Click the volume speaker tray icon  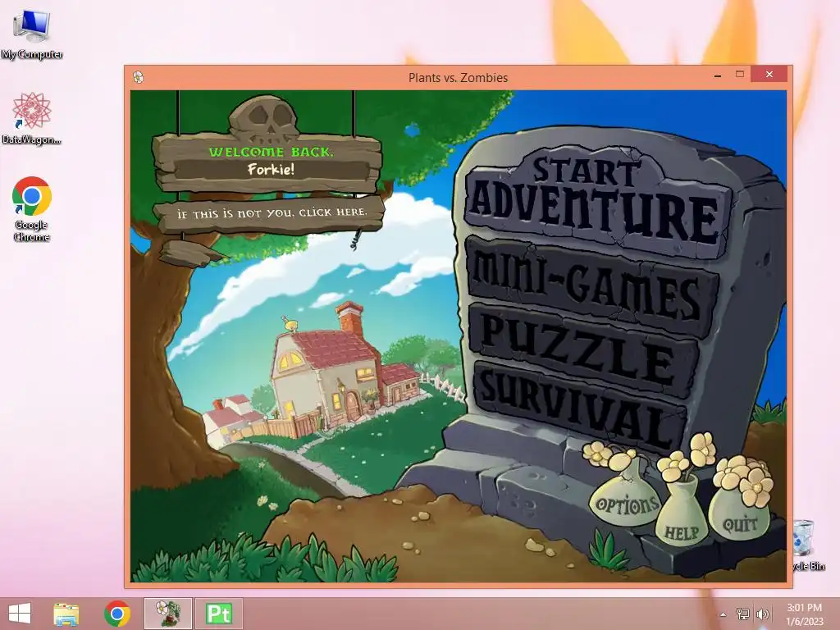pos(762,614)
